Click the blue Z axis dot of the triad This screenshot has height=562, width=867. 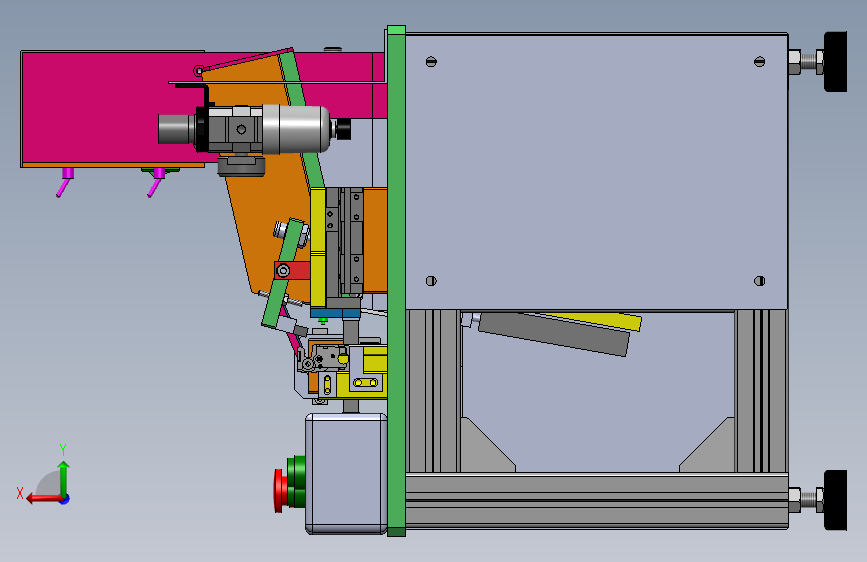(x=65, y=499)
